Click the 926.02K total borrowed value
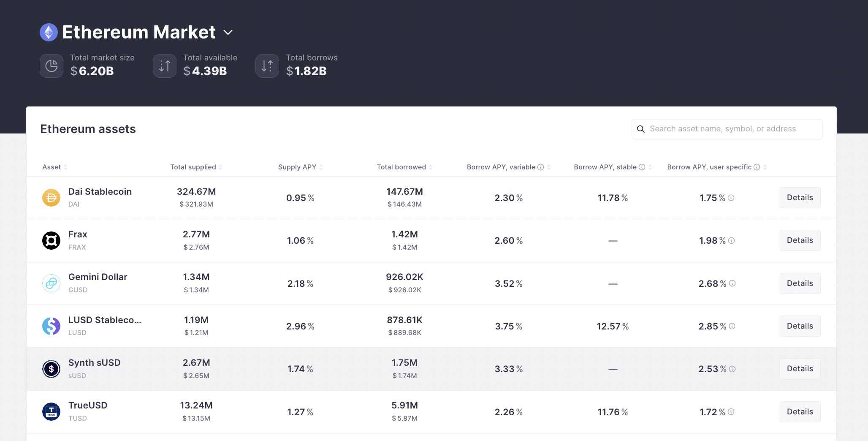868x441 pixels. pyautogui.click(x=404, y=277)
